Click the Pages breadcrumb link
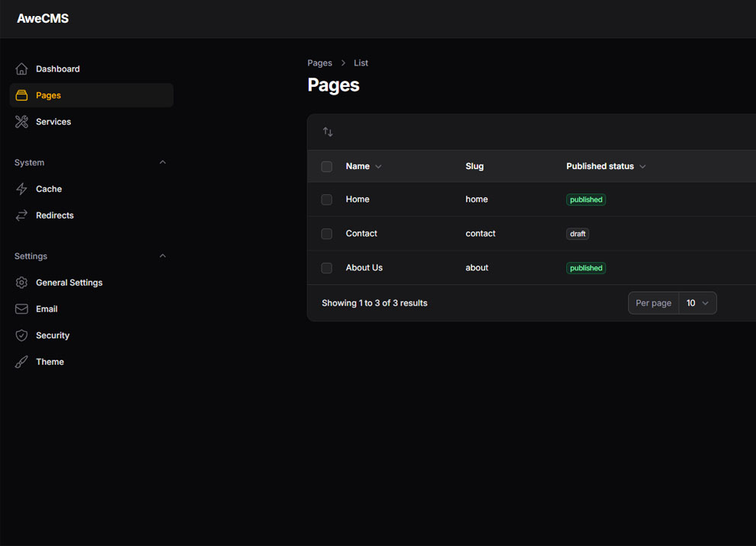This screenshot has width=756, height=546. tap(319, 63)
